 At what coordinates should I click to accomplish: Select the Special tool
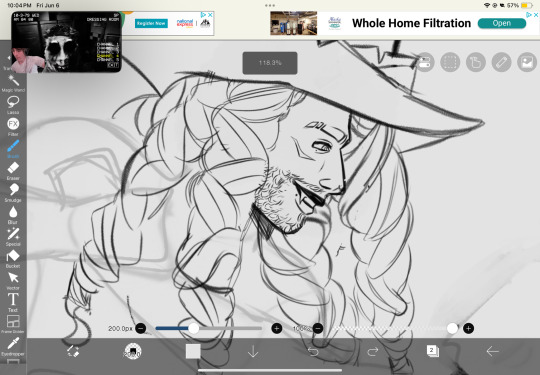[x=13, y=237]
